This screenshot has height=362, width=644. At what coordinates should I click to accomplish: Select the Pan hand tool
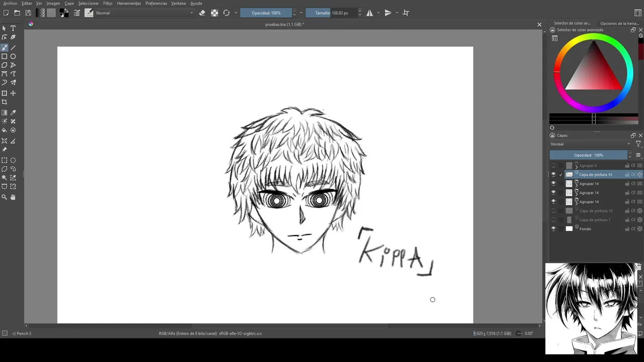13,197
